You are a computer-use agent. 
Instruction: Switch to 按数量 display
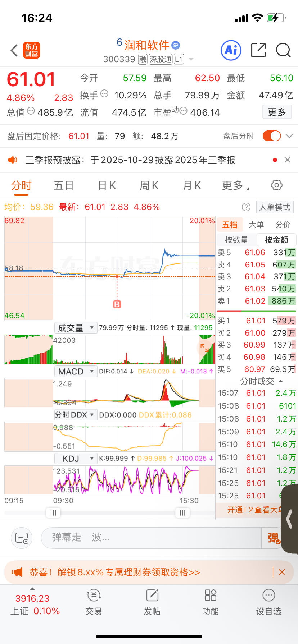pyautogui.click(x=236, y=240)
